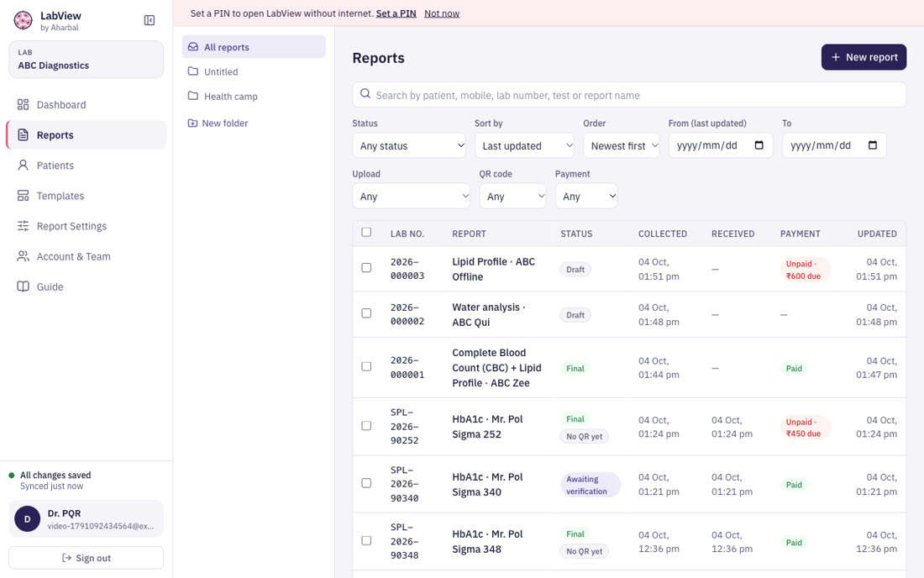Click the Awaiting verification status badge
This screenshot has width=924, height=578.
(x=590, y=485)
